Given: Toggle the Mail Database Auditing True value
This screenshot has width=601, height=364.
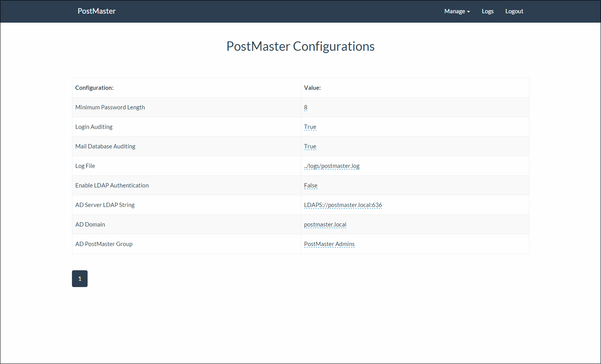Looking at the screenshot, I should click(310, 146).
